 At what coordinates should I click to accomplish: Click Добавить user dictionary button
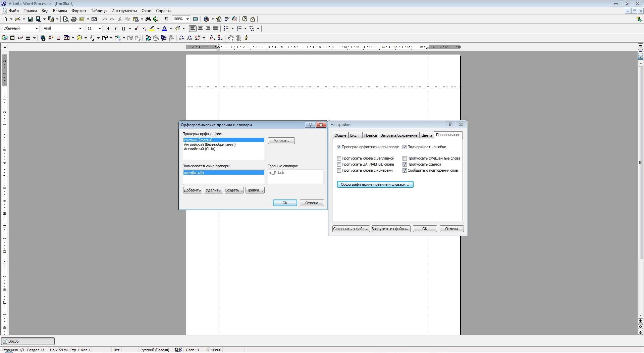[192, 190]
